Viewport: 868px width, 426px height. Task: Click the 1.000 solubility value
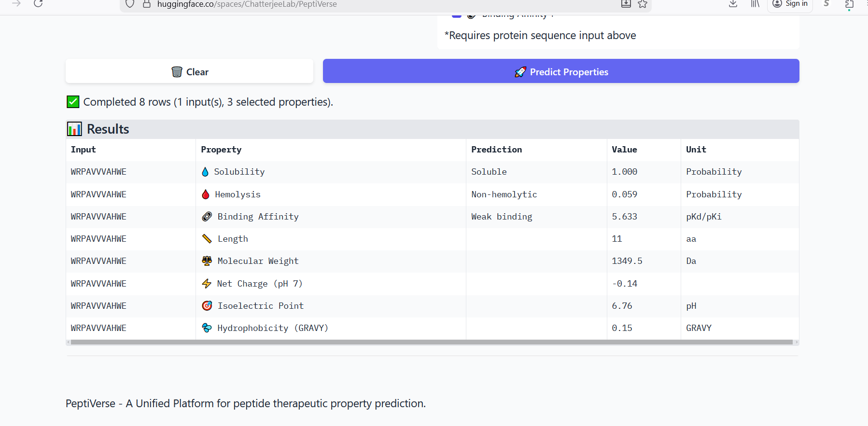click(624, 172)
